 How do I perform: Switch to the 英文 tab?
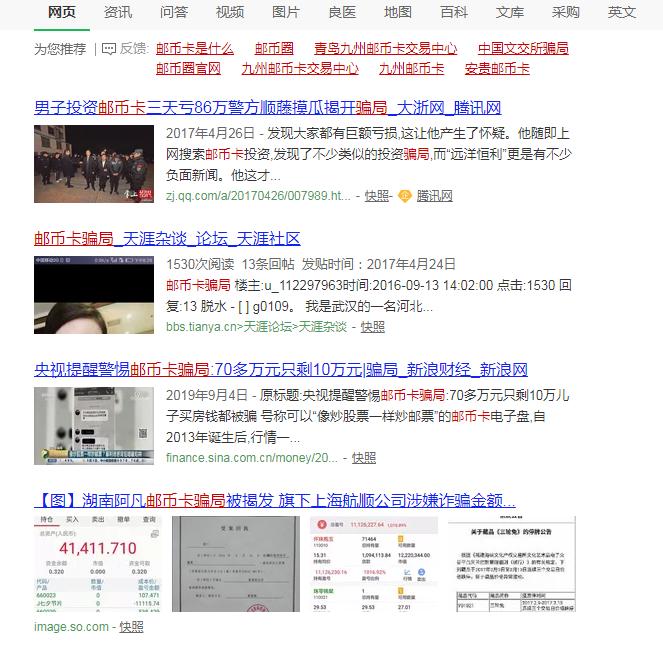click(622, 12)
